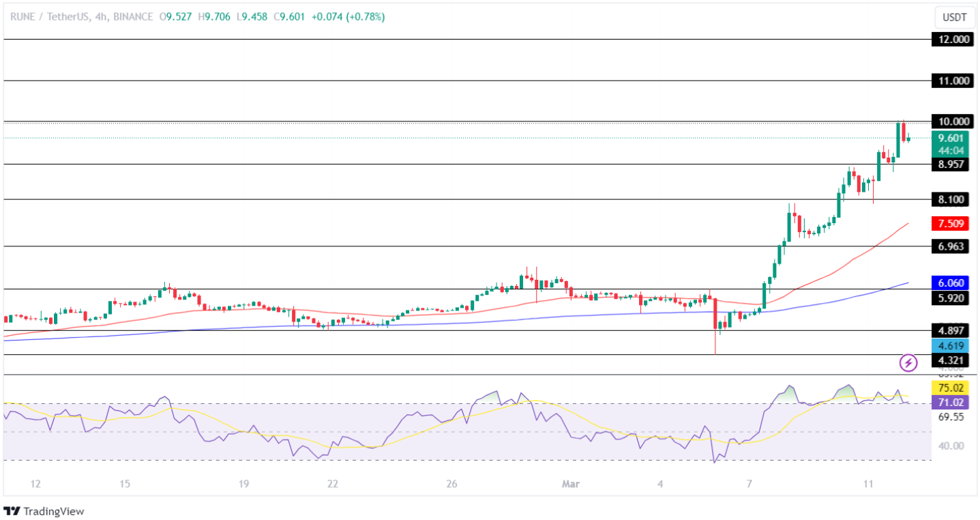Click the purple lightning bolt icon
980x520 pixels.
tap(908, 363)
